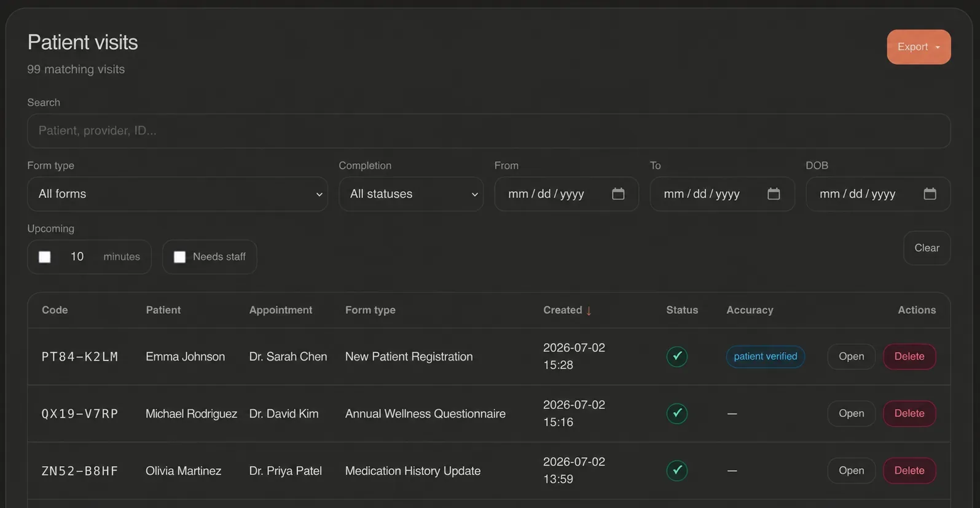Select code PT84-K2LM
Image resolution: width=980 pixels, height=508 pixels.
point(80,357)
